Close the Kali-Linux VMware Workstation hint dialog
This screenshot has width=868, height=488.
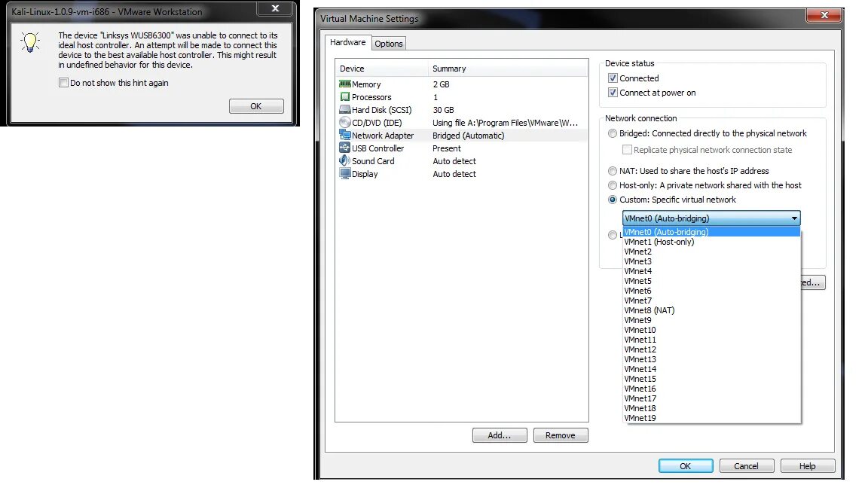click(275, 8)
